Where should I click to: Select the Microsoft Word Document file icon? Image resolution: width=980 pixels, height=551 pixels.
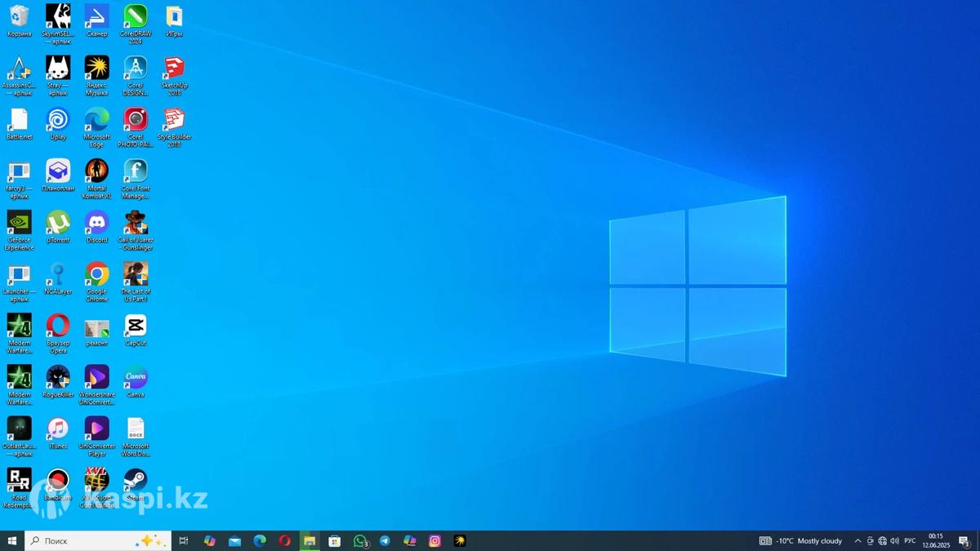coord(136,437)
